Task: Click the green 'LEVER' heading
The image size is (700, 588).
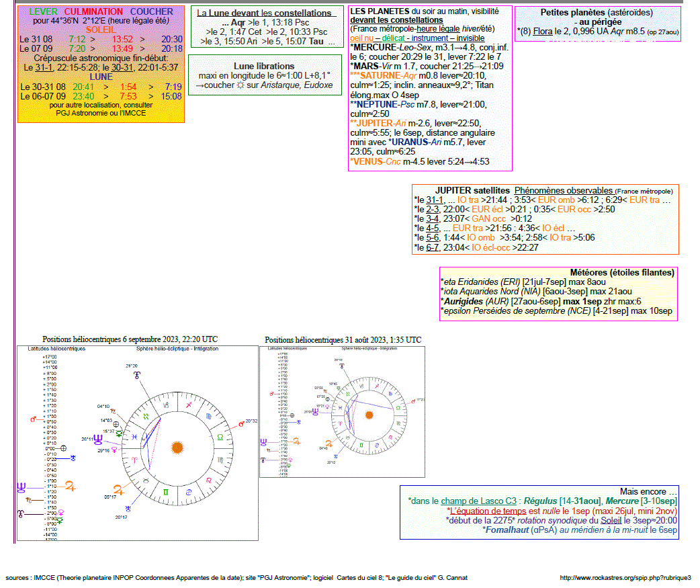Action: (x=43, y=11)
